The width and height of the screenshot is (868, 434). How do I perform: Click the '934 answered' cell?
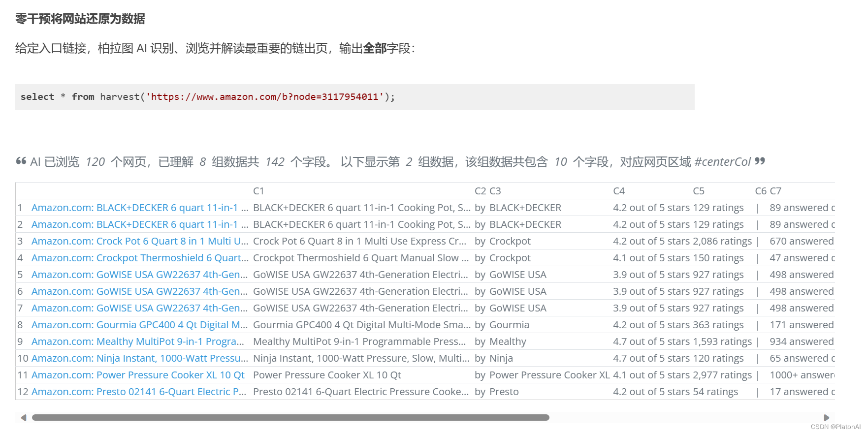[x=802, y=341]
